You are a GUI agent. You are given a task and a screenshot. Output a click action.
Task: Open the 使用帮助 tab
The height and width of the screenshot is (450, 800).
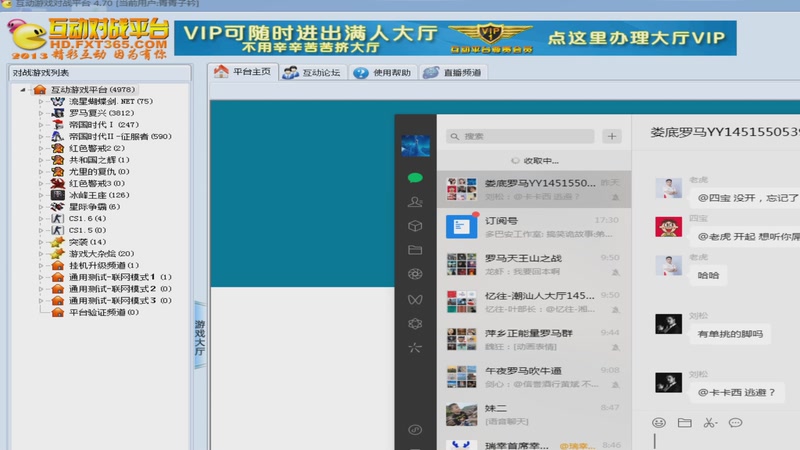coord(383,72)
